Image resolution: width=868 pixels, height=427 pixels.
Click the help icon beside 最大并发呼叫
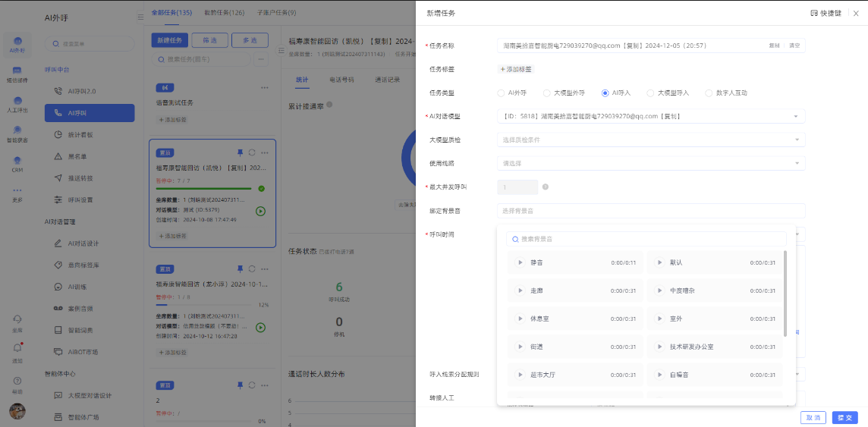click(x=546, y=187)
